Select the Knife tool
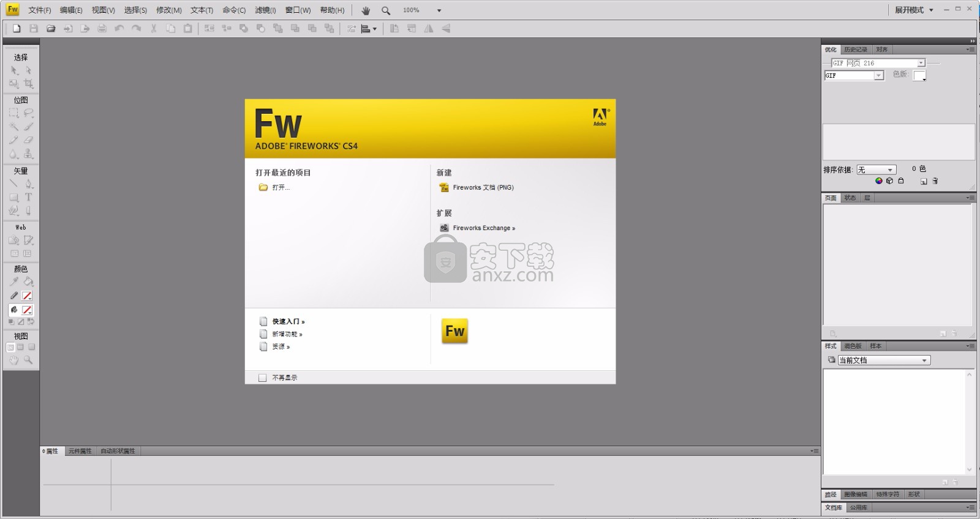The image size is (980, 519). tap(28, 211)
